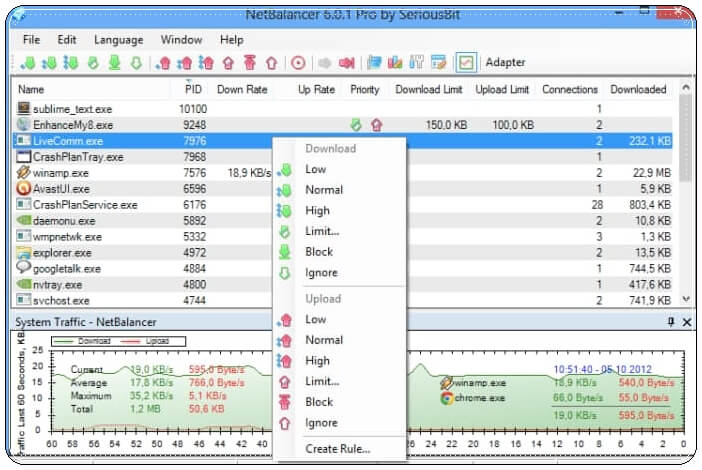702x470 pixels.
Task: Select the AvastUI.exe process row
Action: pos(342,189)
